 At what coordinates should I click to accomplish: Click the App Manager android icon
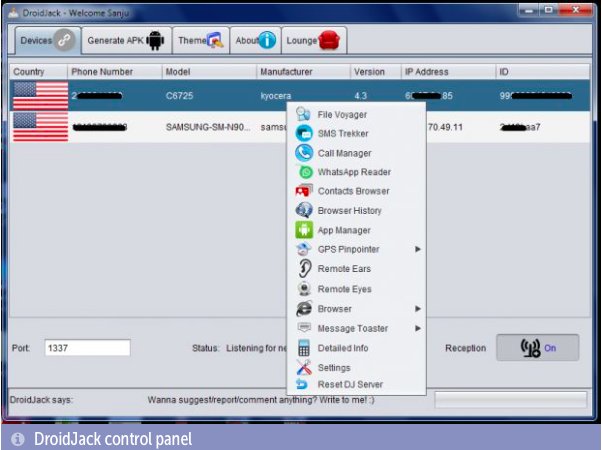(x=304, y=230)
